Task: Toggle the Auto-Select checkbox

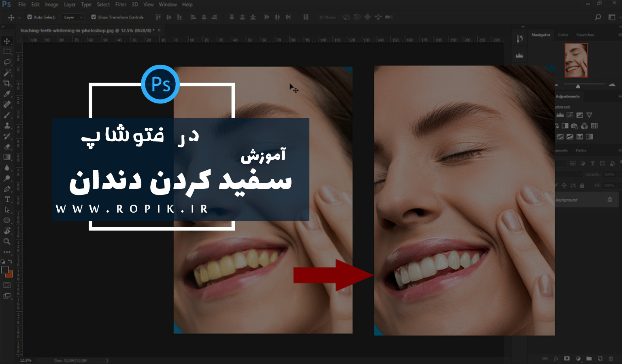Action: (30, 17)
